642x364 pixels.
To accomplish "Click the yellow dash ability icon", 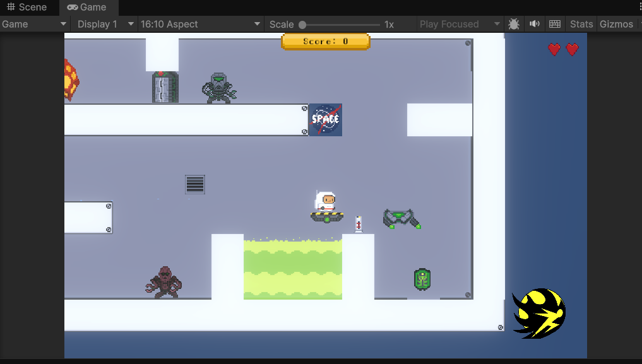I will tap(539, 314).
